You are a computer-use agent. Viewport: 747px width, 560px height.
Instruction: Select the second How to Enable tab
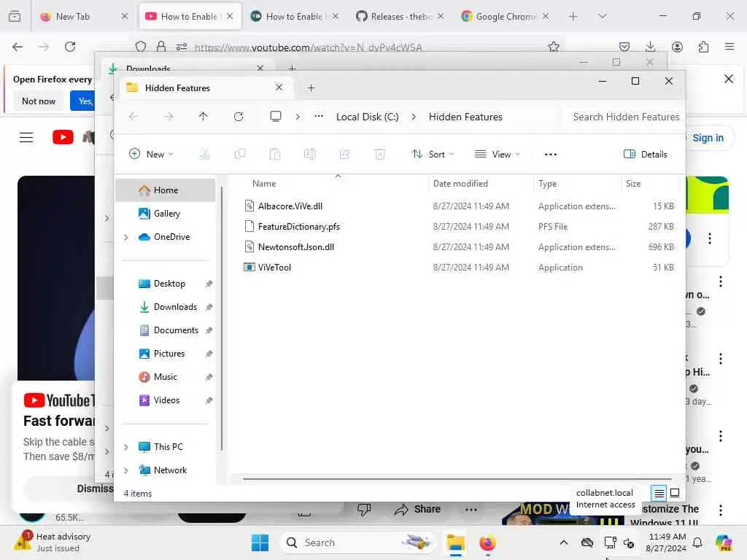tap(295, 16)
